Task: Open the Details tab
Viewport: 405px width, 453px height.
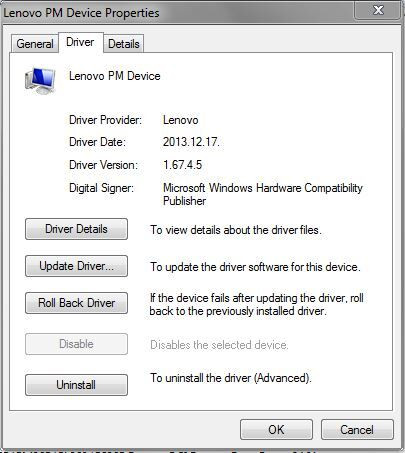Action: (x=124, y=44)
